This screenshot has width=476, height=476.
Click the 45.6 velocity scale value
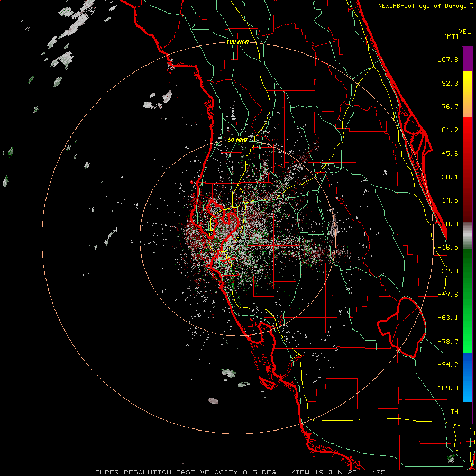click(x=450, y=153)
